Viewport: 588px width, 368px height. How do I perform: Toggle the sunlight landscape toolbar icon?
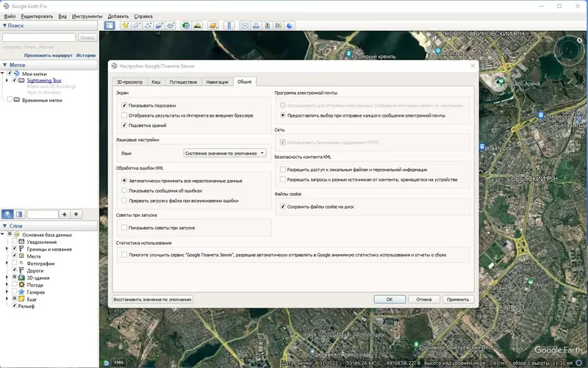tap(197, 26)
